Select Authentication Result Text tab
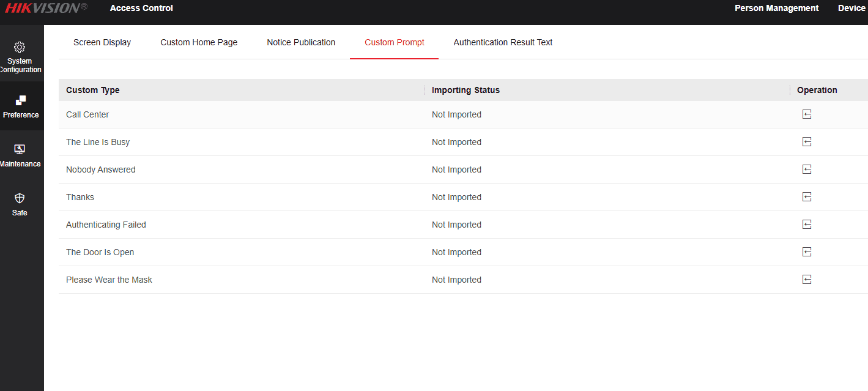Screen dimensions: 868x391 [503, 42]
